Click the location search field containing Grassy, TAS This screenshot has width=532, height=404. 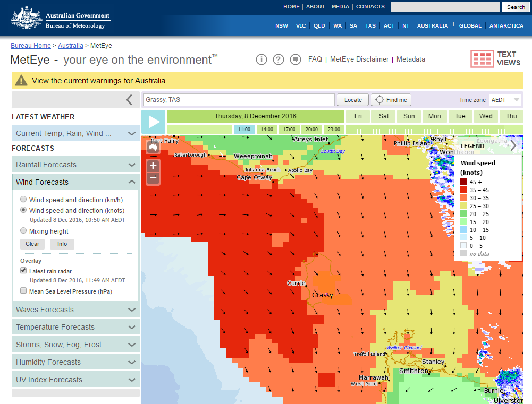(x=239, y=100)
